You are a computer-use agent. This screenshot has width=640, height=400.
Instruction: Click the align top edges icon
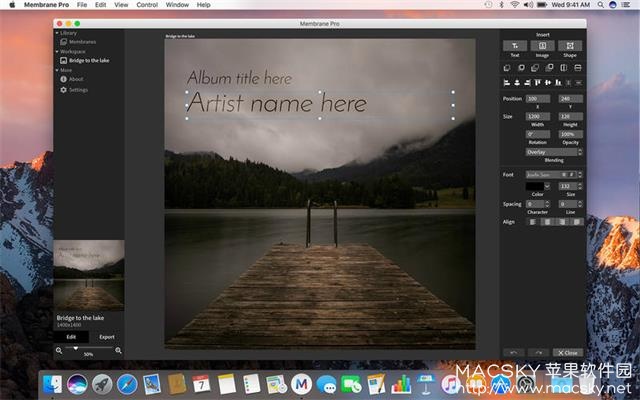(x=538, y=83)
